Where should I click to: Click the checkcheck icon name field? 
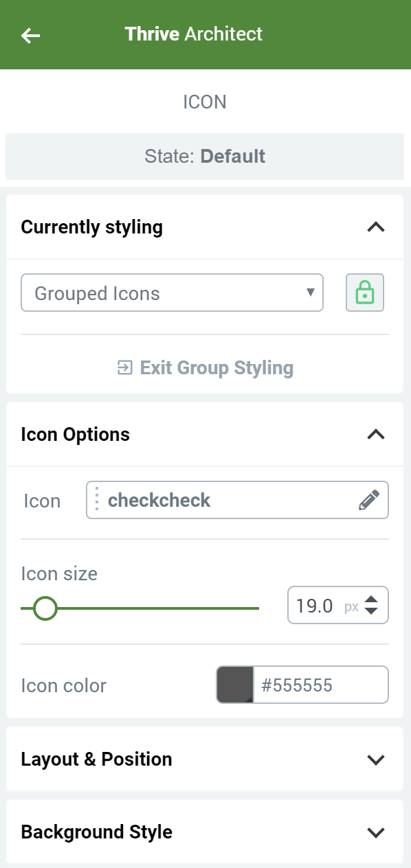pyautogui.click(x=237, y=500)
